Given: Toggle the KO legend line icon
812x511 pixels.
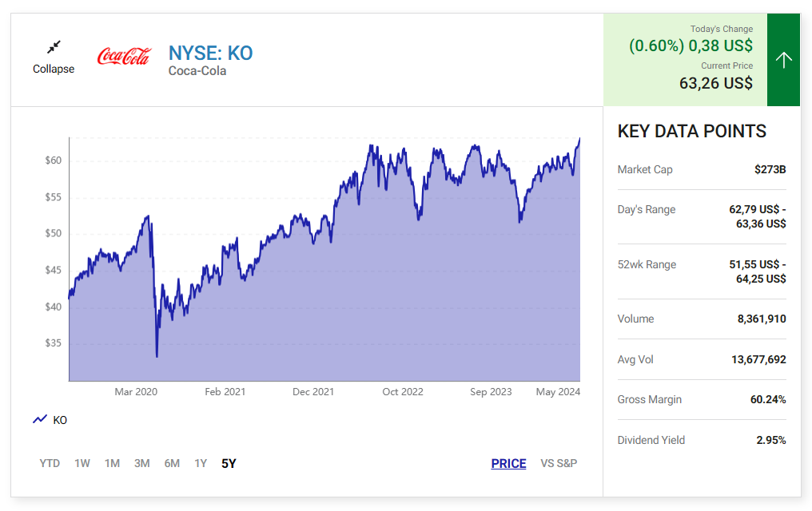Looking at the screenshot, I should [40, 419].
